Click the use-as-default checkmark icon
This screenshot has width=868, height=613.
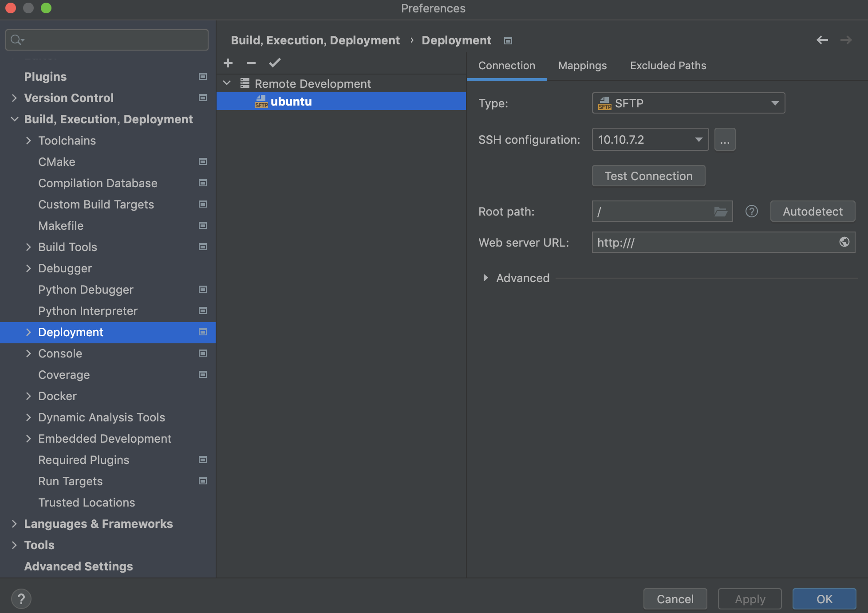click(x=275, y=63)
